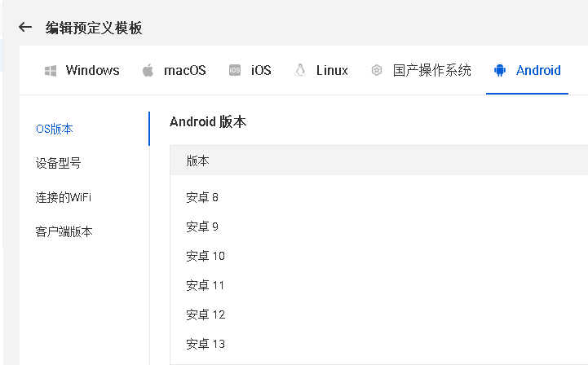Select the Linux tab label
Screen dimensions: 588x365
(332, 71)
